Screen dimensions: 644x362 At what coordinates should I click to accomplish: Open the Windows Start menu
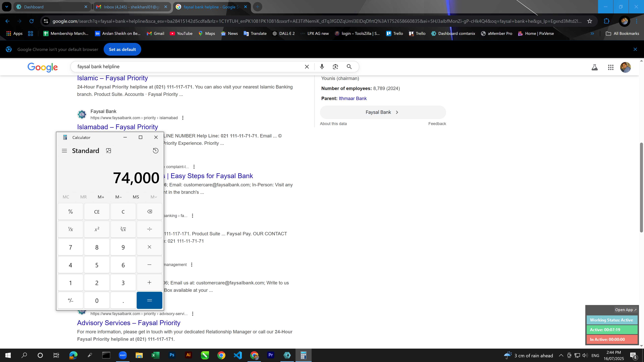8,355
